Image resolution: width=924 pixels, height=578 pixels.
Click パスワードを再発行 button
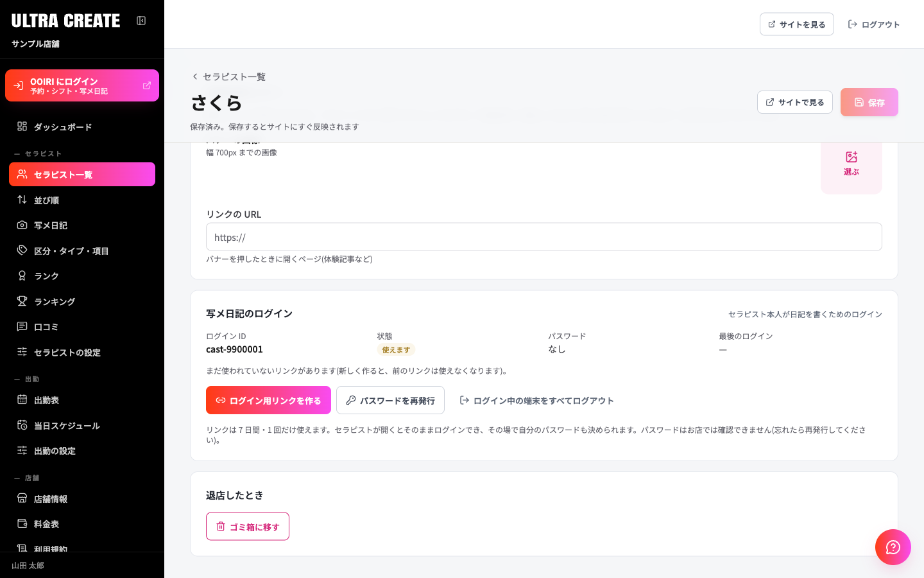coord(390,400)
